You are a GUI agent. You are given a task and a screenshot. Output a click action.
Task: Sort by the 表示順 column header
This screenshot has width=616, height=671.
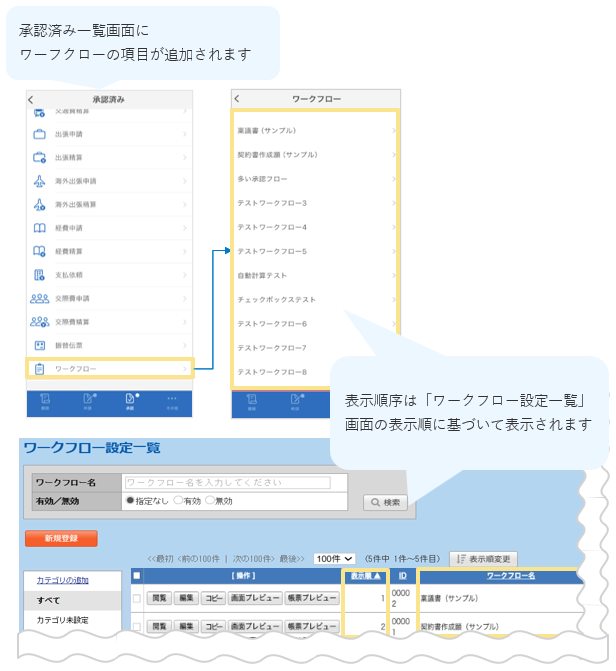point(365,576)
